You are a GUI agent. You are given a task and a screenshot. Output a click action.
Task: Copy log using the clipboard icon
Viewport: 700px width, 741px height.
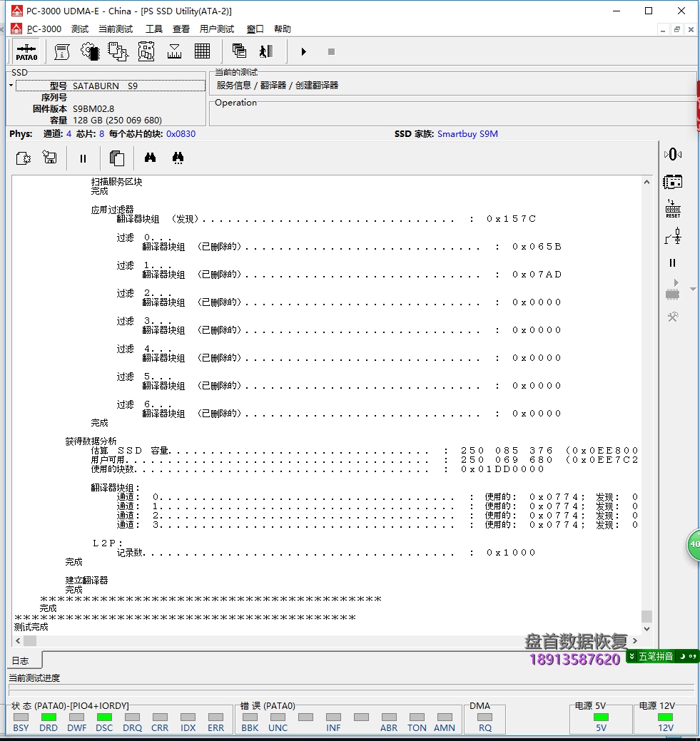[x=117, y=158]
